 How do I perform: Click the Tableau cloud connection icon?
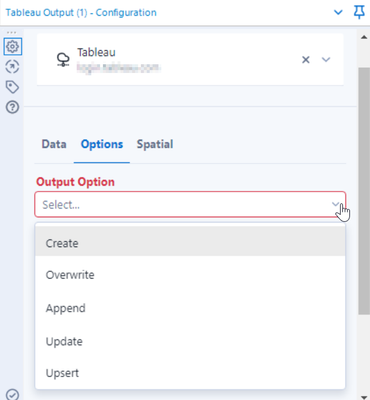pyautogui.click(x=63, y=60)
